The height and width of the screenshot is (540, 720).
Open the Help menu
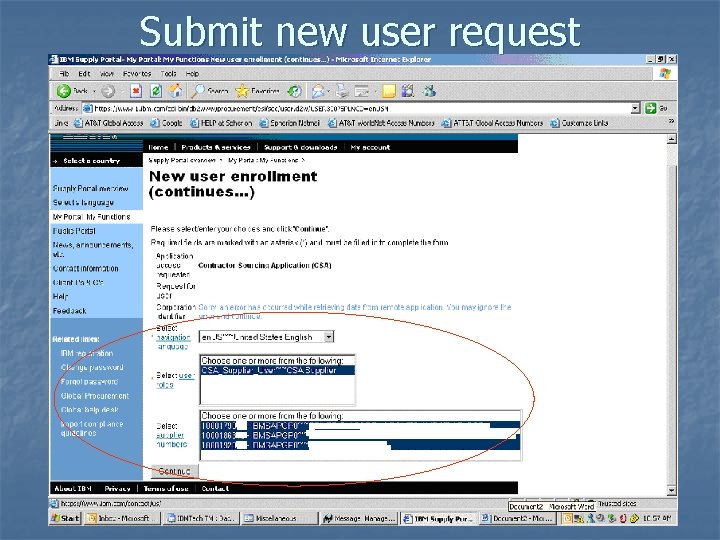click(192, 73)
